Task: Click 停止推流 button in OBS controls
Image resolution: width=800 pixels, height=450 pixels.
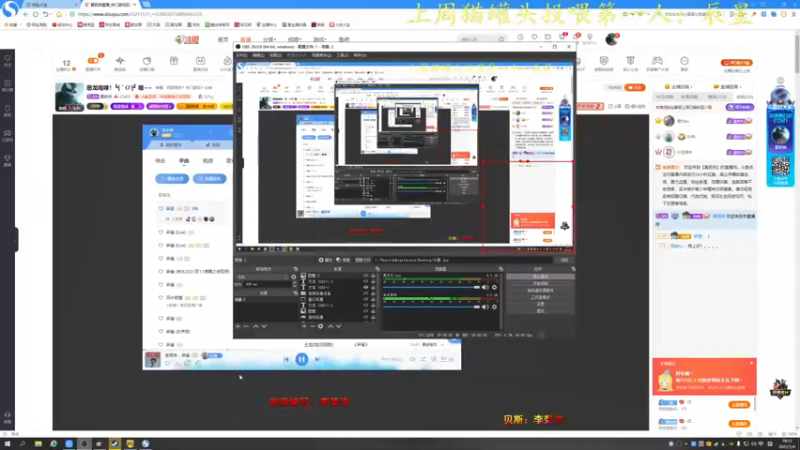Action: point(540,277)
